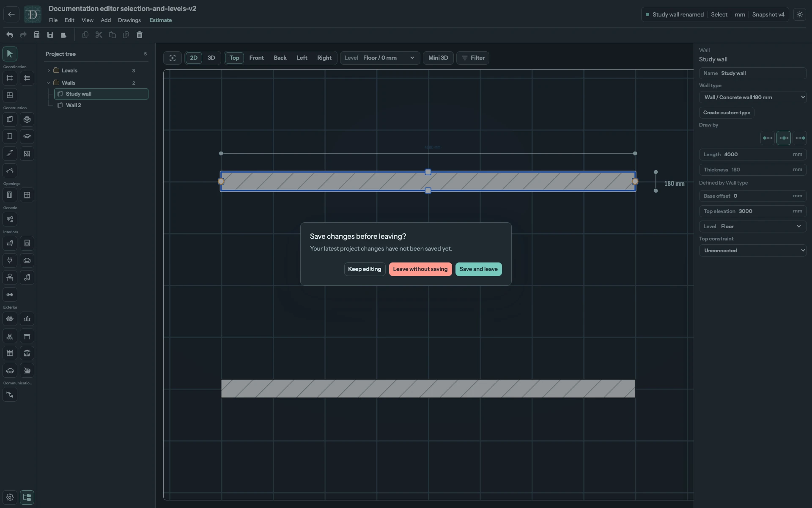Select the sofa furniture tool
812x508 pixels.
coord(27,260)
